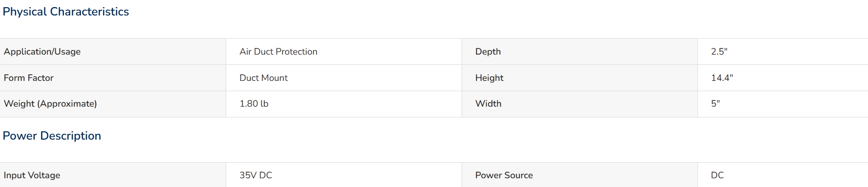The width and height of the screenshot is (868, 187).
Task: Click the Height label cell
Action: pyautogui.click(x=580, y=78)
